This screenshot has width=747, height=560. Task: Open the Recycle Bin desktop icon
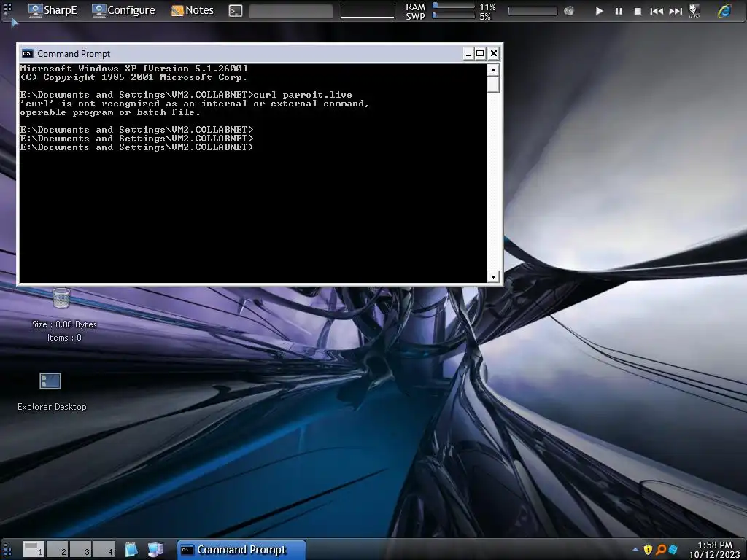[x=61, y=298]
